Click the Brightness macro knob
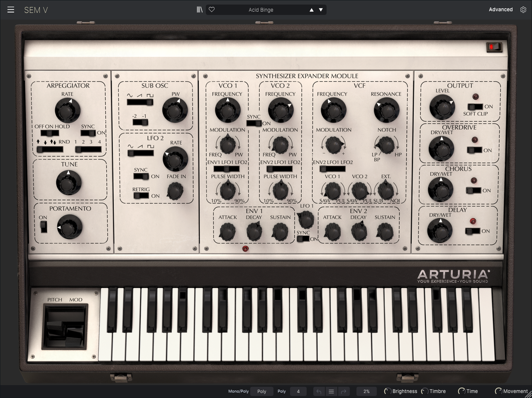The image size is (532, 398). [x=387, y=391]
